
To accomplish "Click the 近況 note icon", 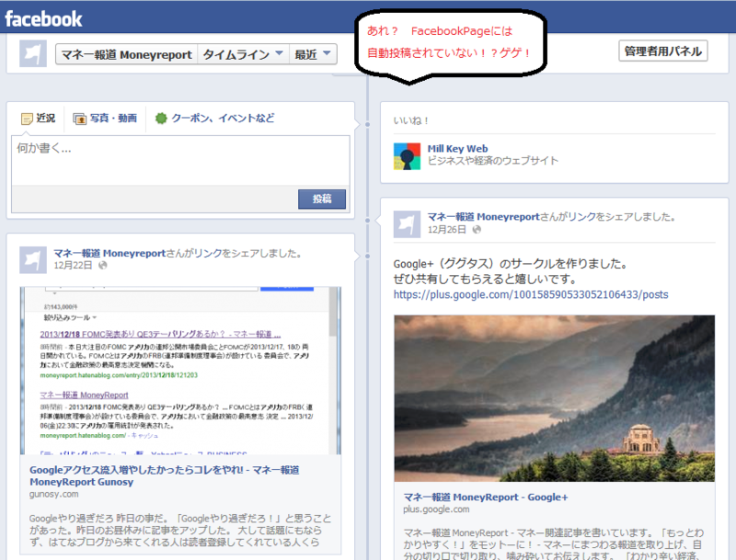I will (27, 119).
